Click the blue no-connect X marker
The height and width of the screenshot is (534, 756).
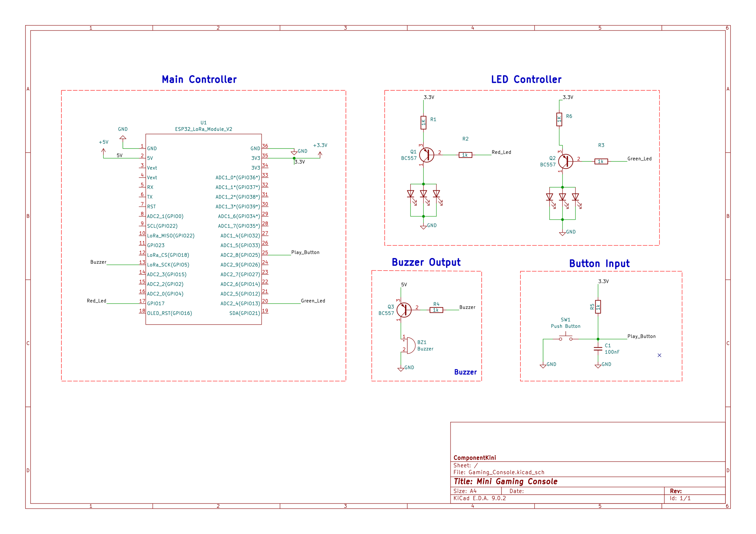click(659, 355)
